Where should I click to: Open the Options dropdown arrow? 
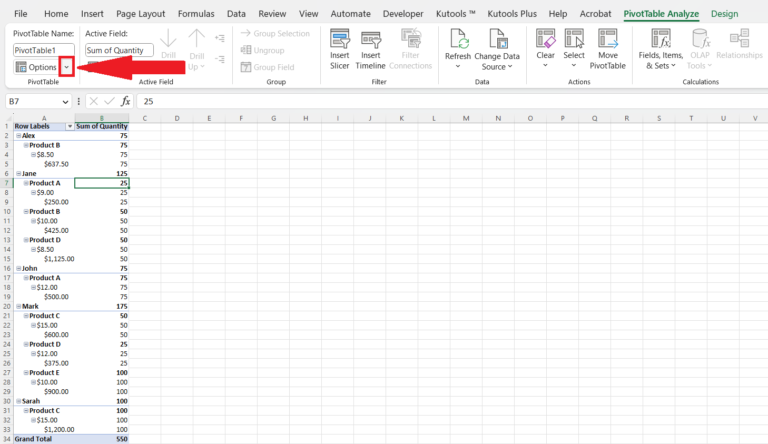tap(67, 67)
